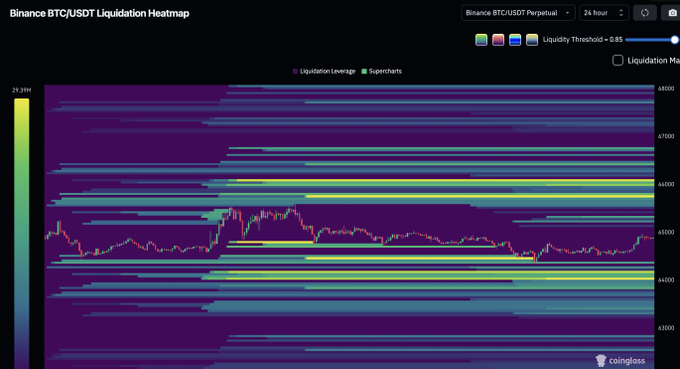Click the liquidation color scale bar
680x369 pixels.
22,233
